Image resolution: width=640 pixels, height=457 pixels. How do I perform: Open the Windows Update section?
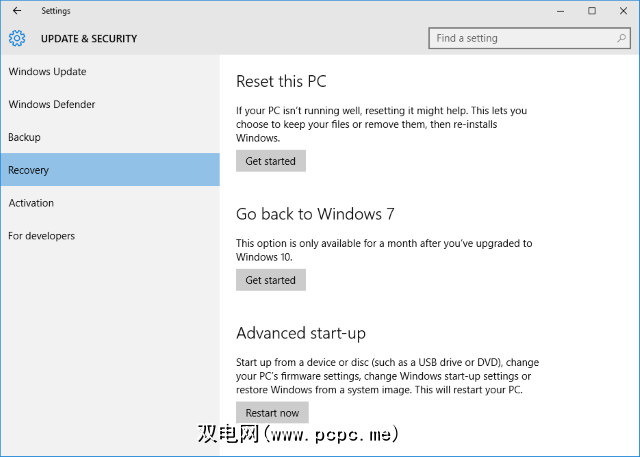pyautogui.click(x=47, y=72)
